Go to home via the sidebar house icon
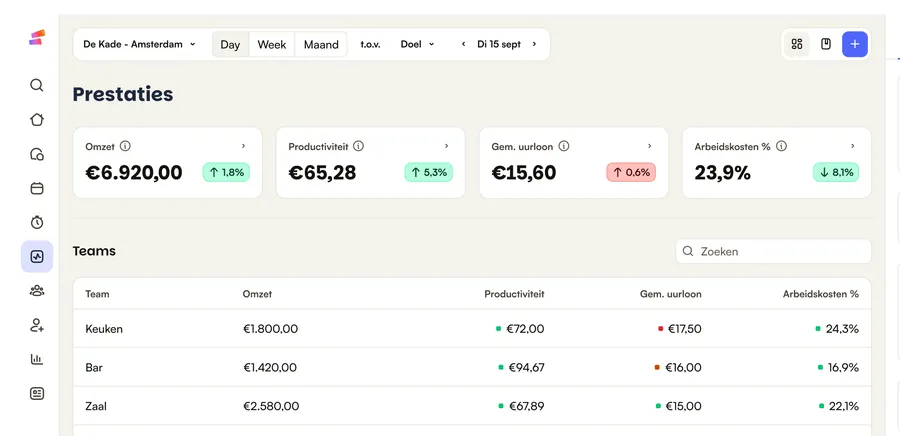 [37, 120]
